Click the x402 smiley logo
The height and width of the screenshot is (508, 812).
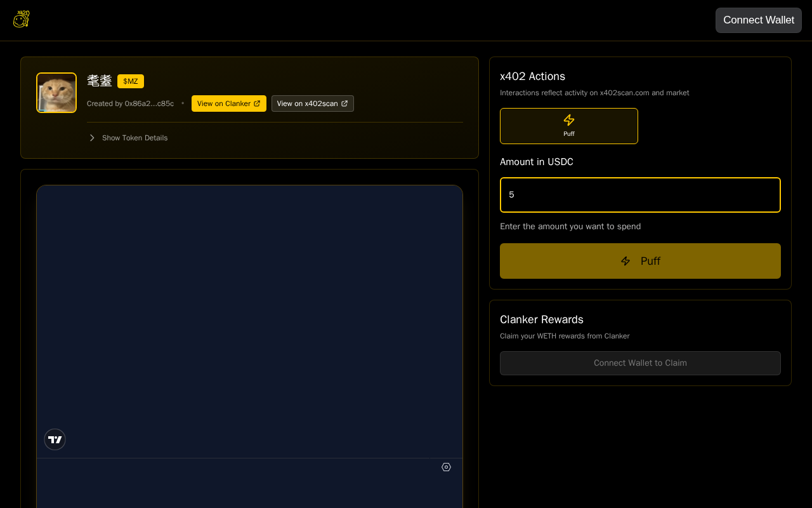[x=22, y=19]
